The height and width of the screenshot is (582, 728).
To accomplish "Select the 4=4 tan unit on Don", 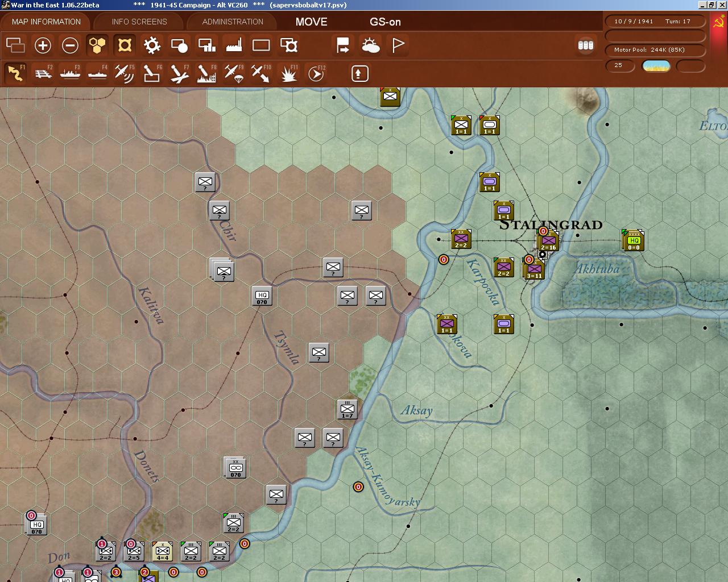I will [x=163, y=551].
